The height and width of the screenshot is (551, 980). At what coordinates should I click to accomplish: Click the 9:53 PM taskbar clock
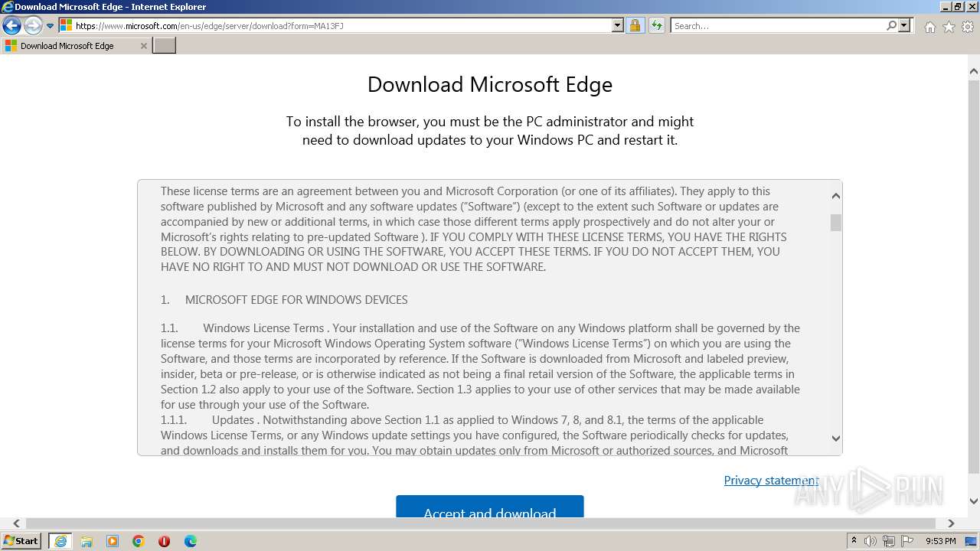[x=941, y=541]
